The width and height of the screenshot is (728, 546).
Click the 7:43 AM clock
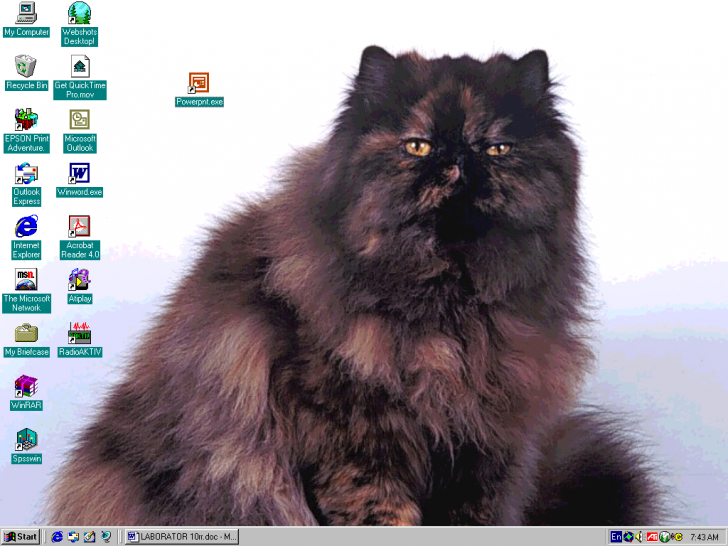704,537
